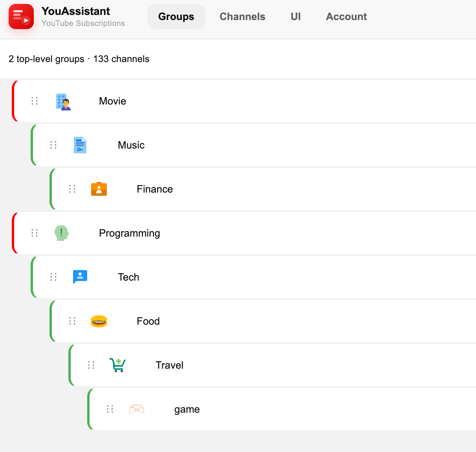Screen dimensions: 476x452
Task: Click the Movie group building icon
Action: click(x=63, y=101)
